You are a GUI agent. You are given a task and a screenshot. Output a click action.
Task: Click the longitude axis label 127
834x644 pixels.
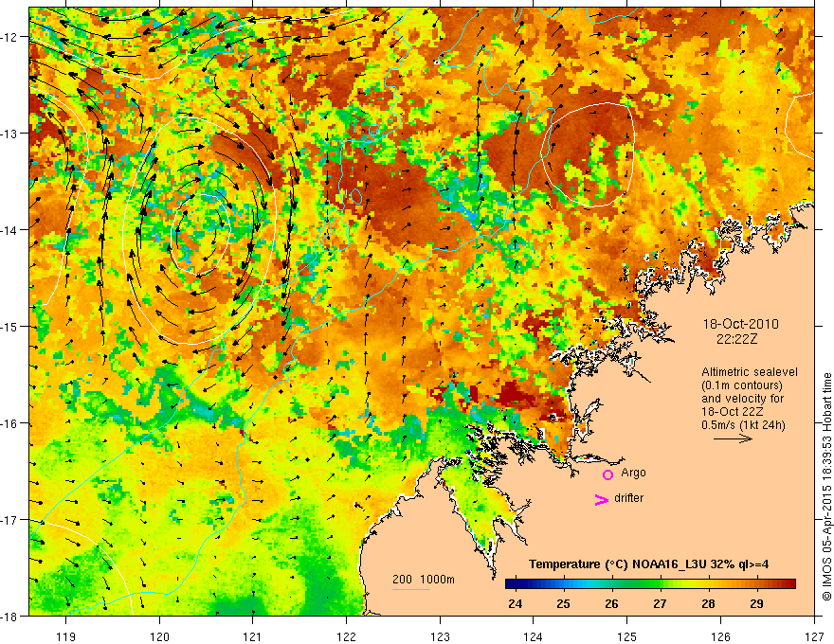[814, 636]
